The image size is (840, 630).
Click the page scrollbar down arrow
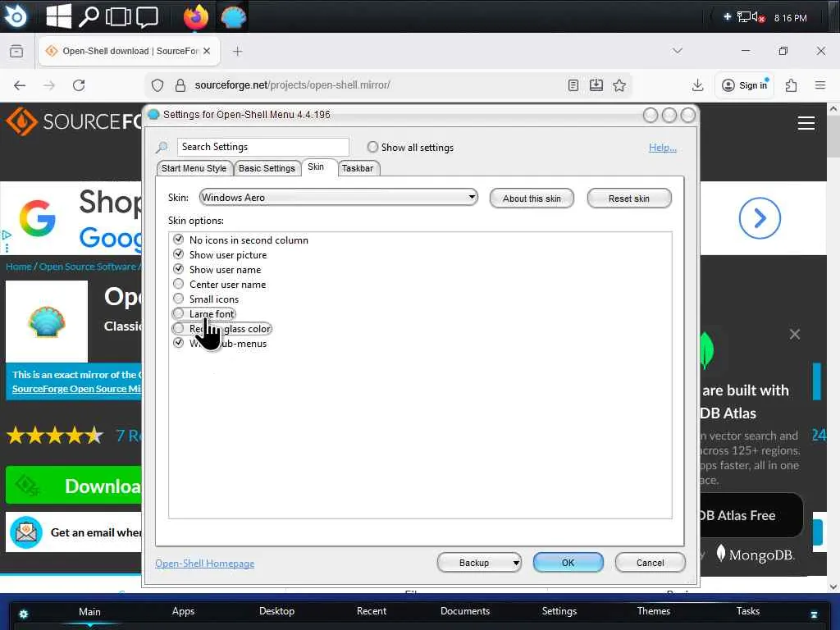(833, 587)
